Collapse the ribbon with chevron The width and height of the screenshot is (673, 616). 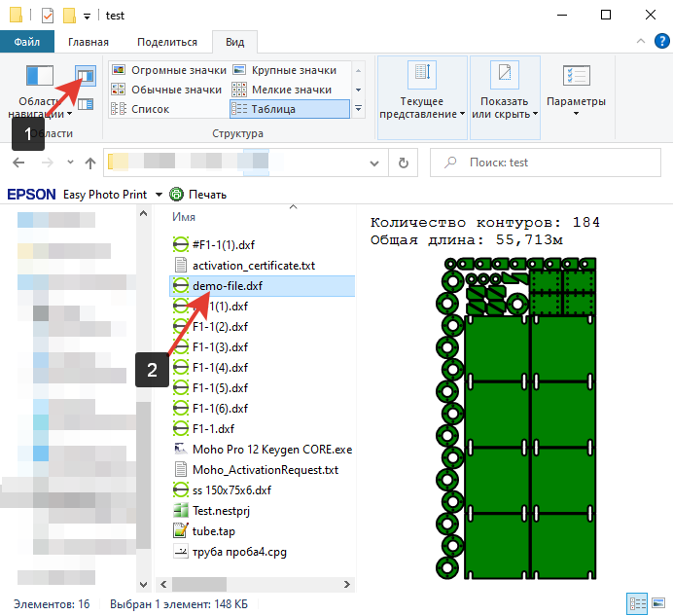(640, 41)
